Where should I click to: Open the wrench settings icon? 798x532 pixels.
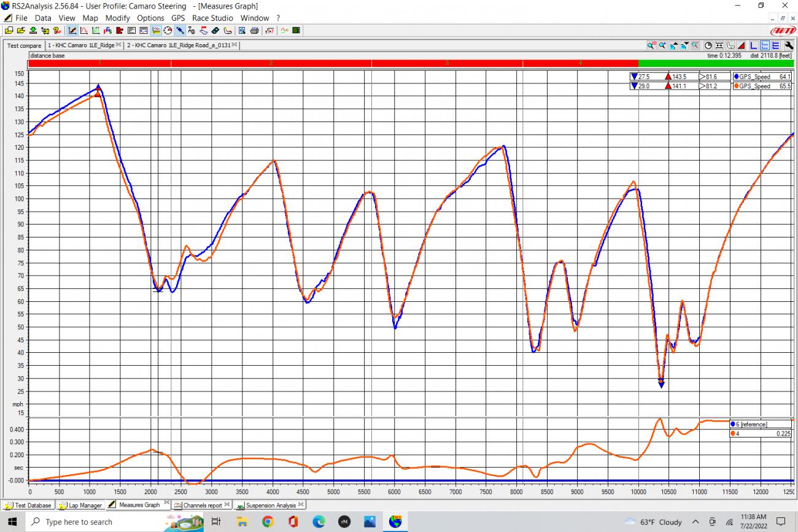tap(789, 45)
